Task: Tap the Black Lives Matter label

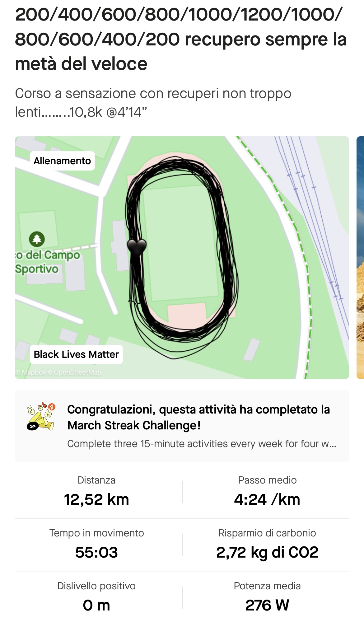Action: [x=76, y=354]
